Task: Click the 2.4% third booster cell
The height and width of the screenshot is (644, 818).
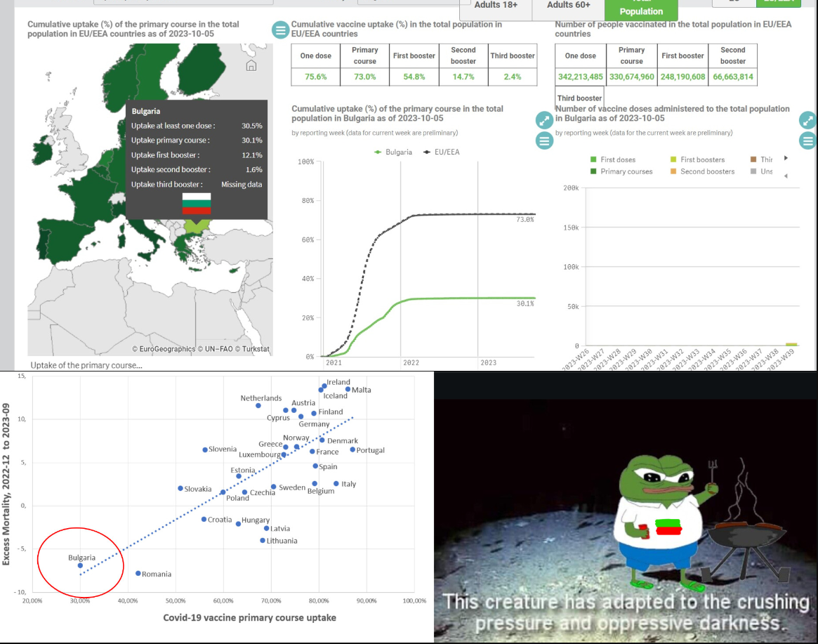Action: tap(513, 77)
